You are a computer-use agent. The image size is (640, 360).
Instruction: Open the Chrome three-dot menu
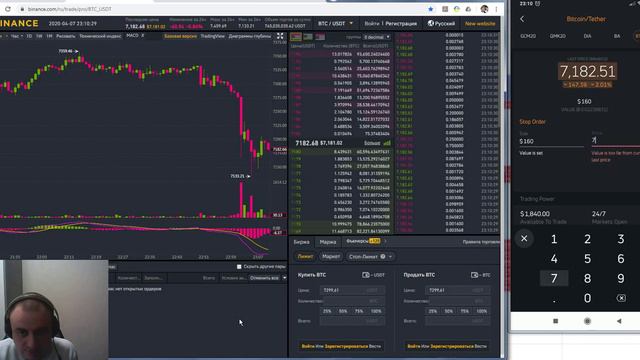[497, 9]
